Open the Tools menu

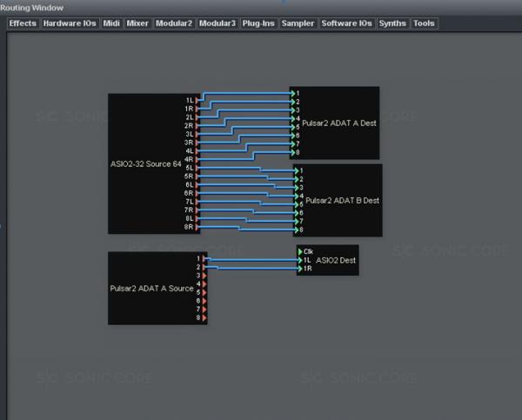pos(424,23)
